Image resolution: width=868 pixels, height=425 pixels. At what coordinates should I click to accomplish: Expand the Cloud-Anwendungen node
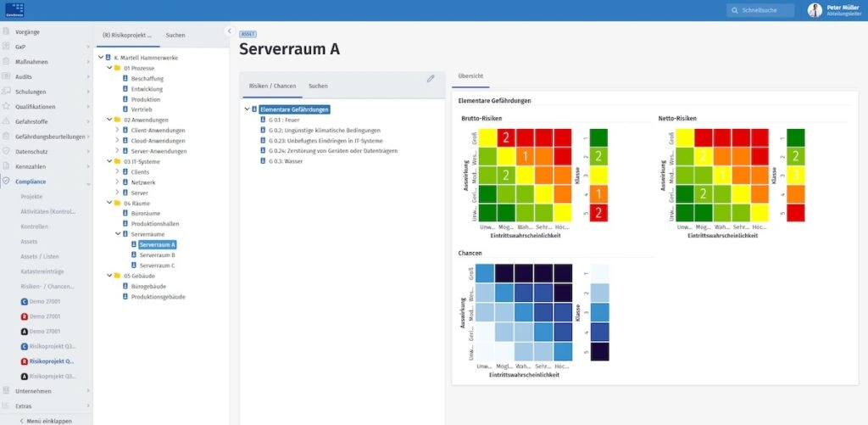coord(117,141)
